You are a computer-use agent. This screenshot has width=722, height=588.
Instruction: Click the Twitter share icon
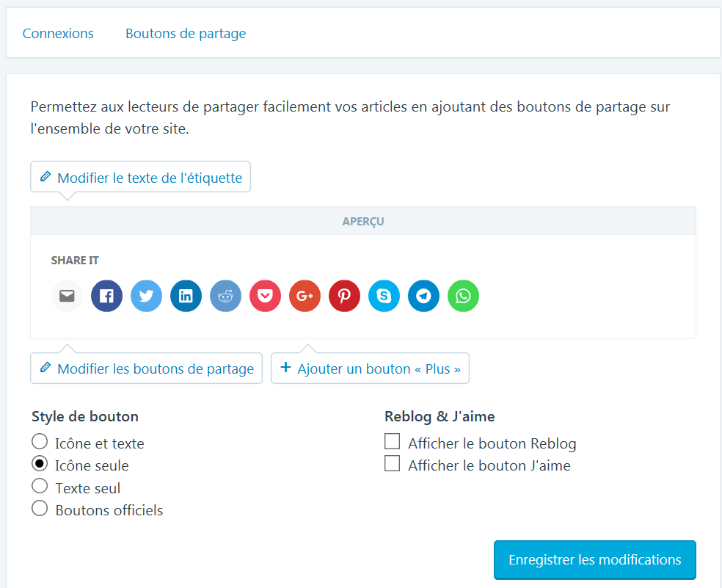tap(146, 296)
